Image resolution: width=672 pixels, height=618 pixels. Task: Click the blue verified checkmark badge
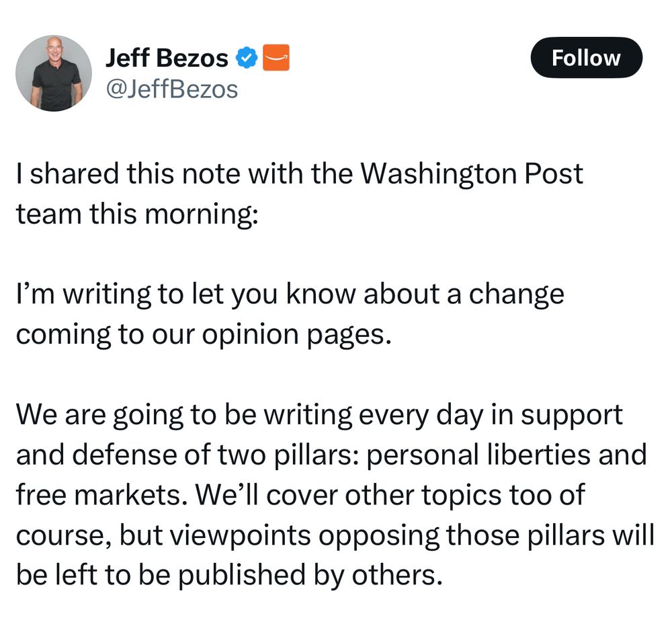[x=247, y=57]
